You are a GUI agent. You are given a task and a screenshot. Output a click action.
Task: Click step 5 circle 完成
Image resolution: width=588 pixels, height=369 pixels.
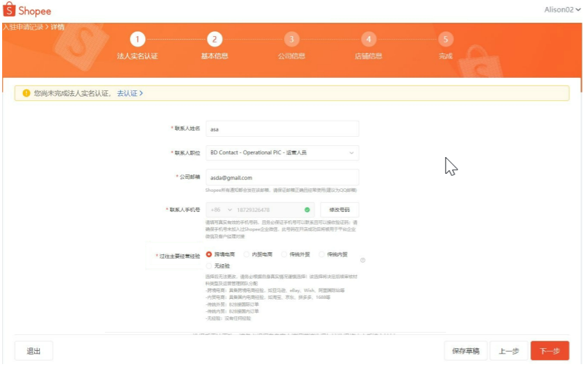445,40
